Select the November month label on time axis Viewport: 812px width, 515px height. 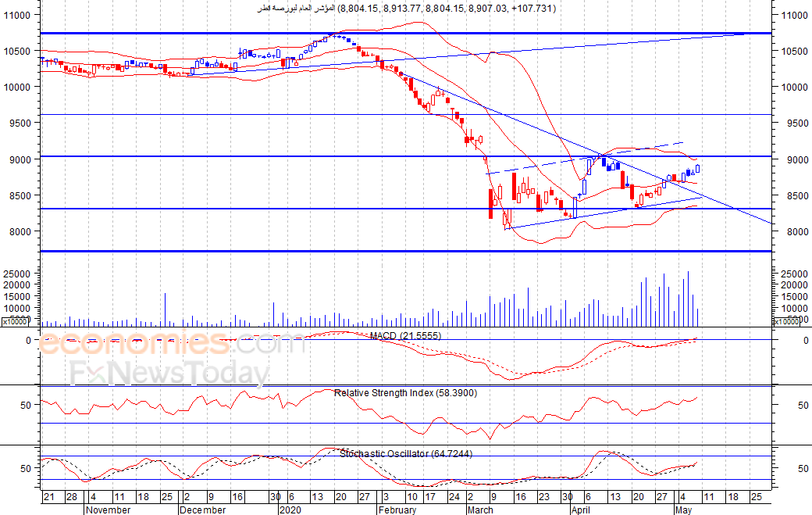click(109, 510)
